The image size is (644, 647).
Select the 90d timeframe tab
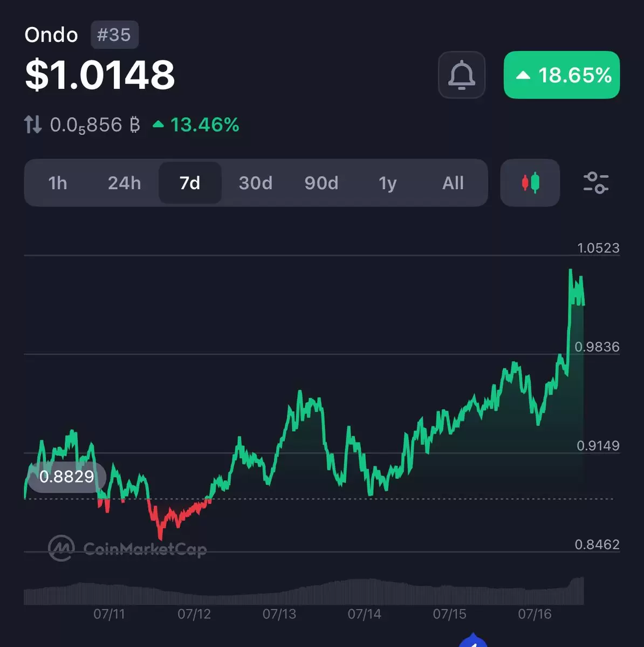[321, 183]
